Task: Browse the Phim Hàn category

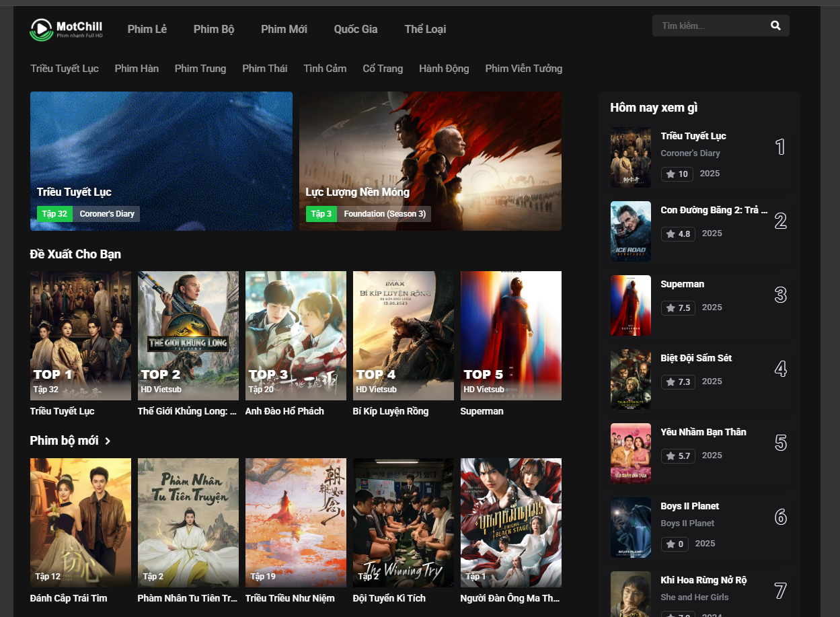Action: tap(137, 69)
